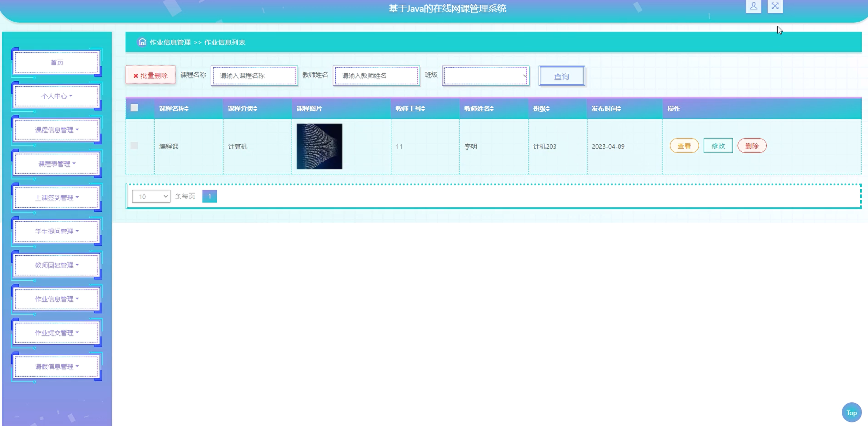Expand 作业信息管理 sidebar menu
The width and height of the screenshot is (868, 426).
tap(57, 299)
